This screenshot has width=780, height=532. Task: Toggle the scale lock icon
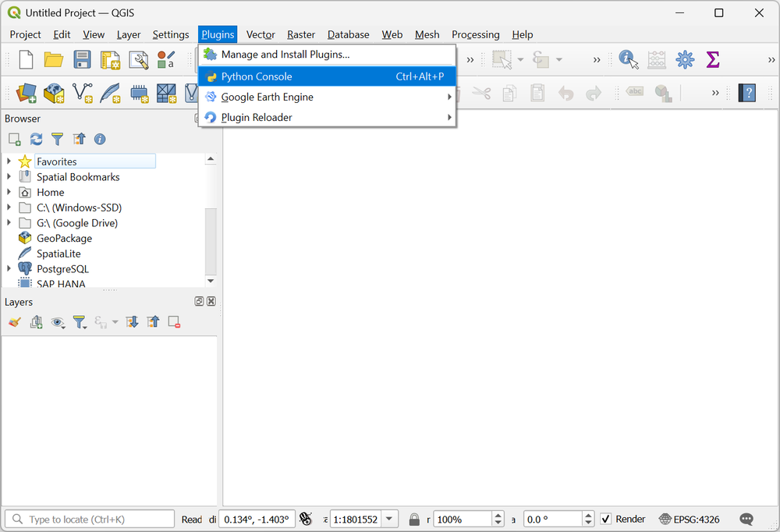pos(414,520)
